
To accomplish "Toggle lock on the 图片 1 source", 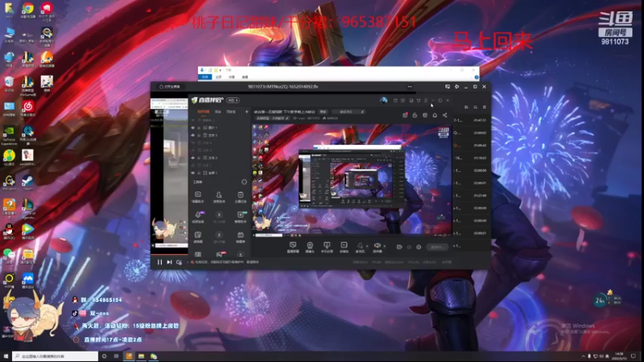I will (199, 128).
